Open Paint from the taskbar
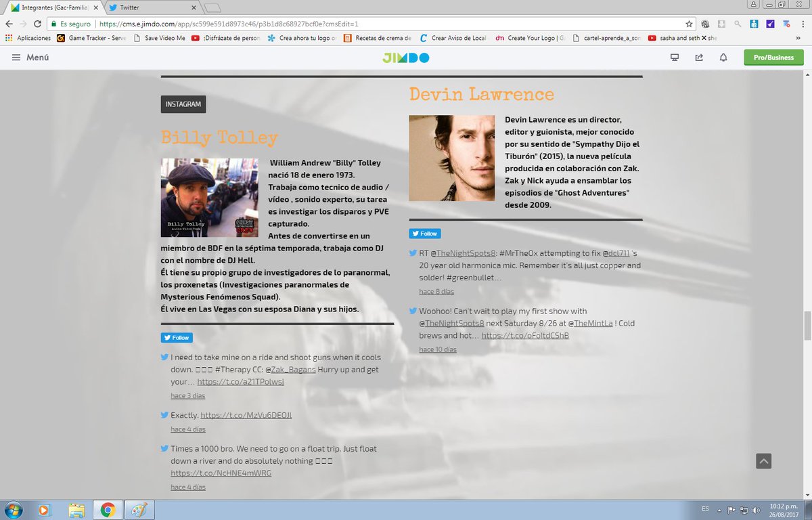812x520 pixels. tap(139, 510)
